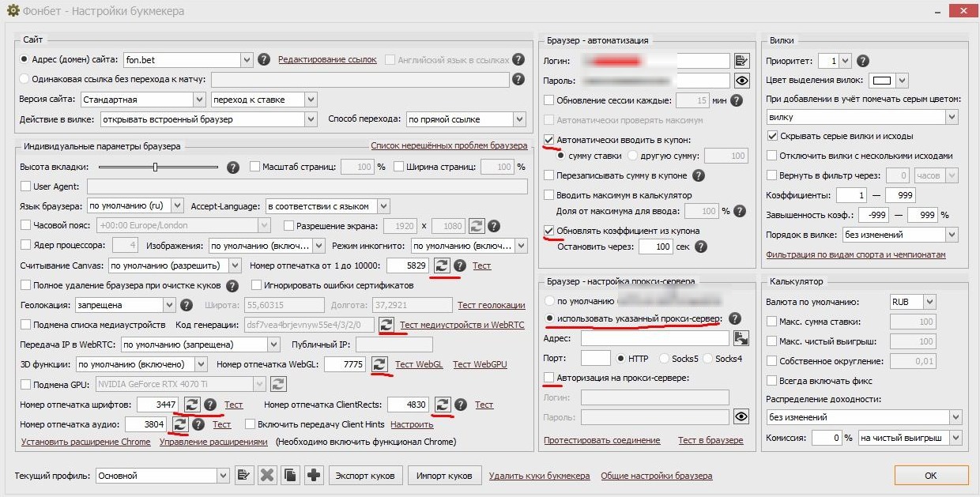Click test connection link
The image size is (980, 497).
(x=602, y=440)
